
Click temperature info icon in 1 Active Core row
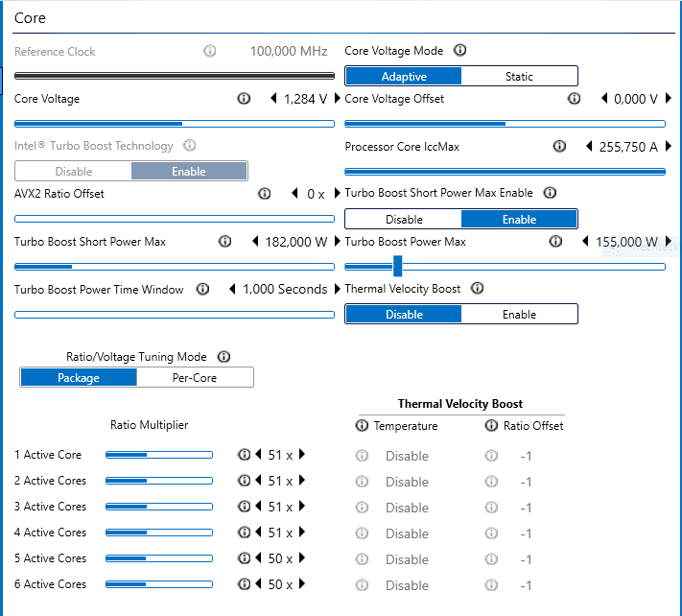click(x=362, y=456)
